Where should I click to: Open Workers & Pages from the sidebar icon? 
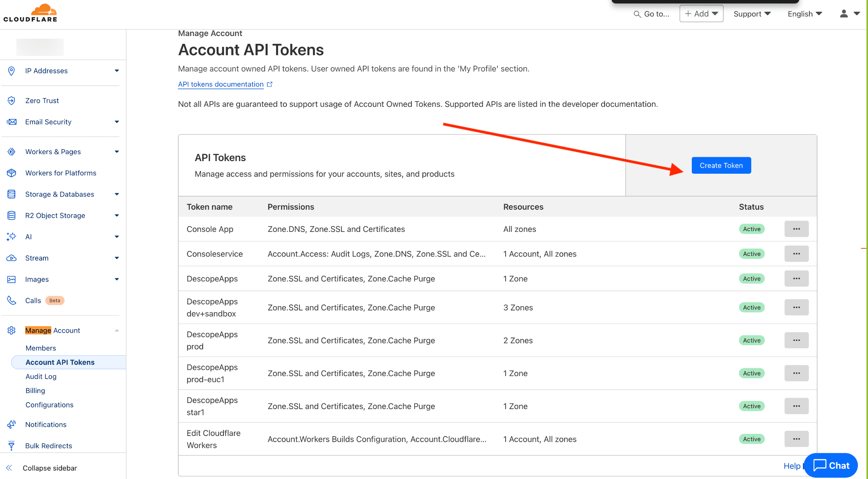[x=11, y=152]
